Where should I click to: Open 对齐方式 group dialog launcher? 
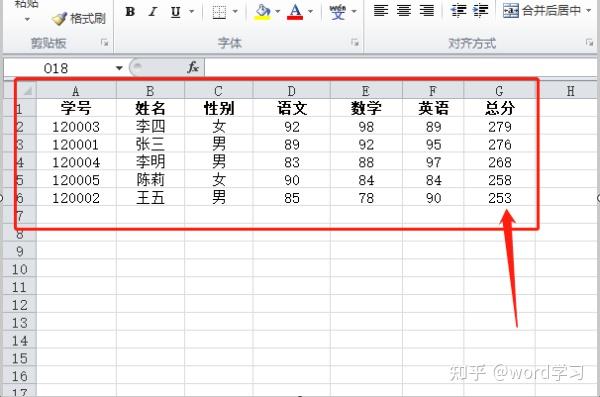click(x=589, y=43)
